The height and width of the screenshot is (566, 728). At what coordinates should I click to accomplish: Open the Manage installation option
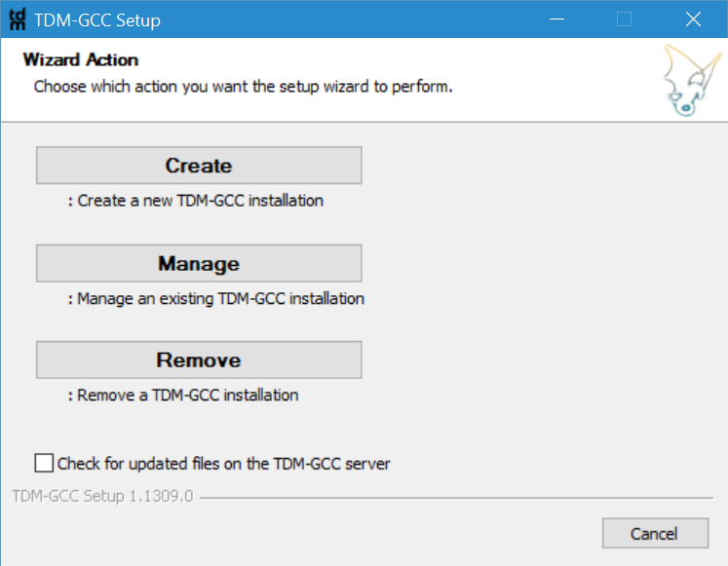tap(199, 263)
